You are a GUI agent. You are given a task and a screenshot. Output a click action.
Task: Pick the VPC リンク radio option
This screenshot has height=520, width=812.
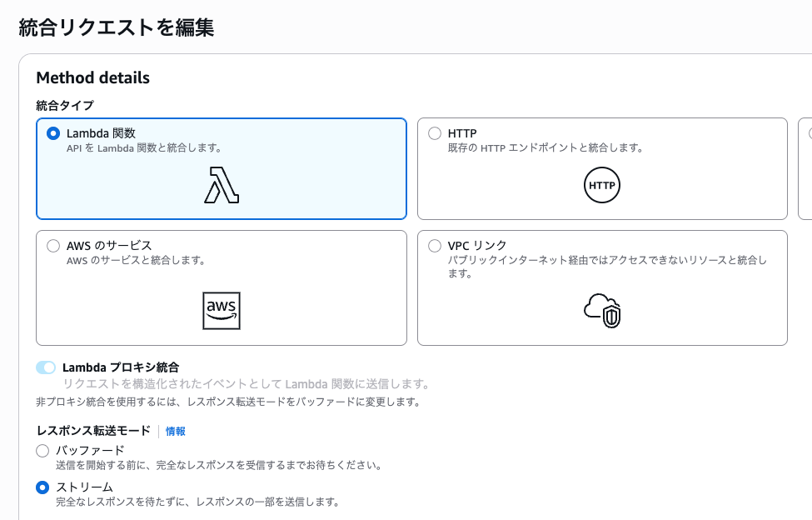[x=435, y=246]
